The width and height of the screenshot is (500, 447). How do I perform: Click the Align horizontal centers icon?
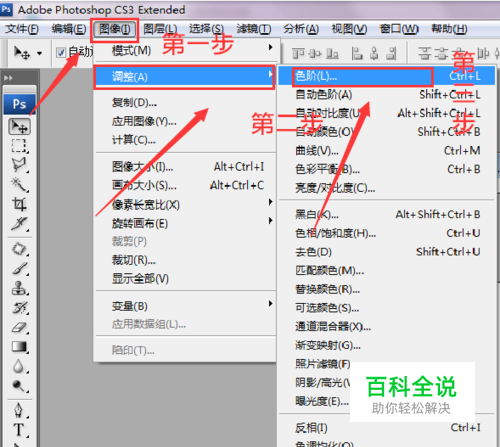[x=374, y=53]
